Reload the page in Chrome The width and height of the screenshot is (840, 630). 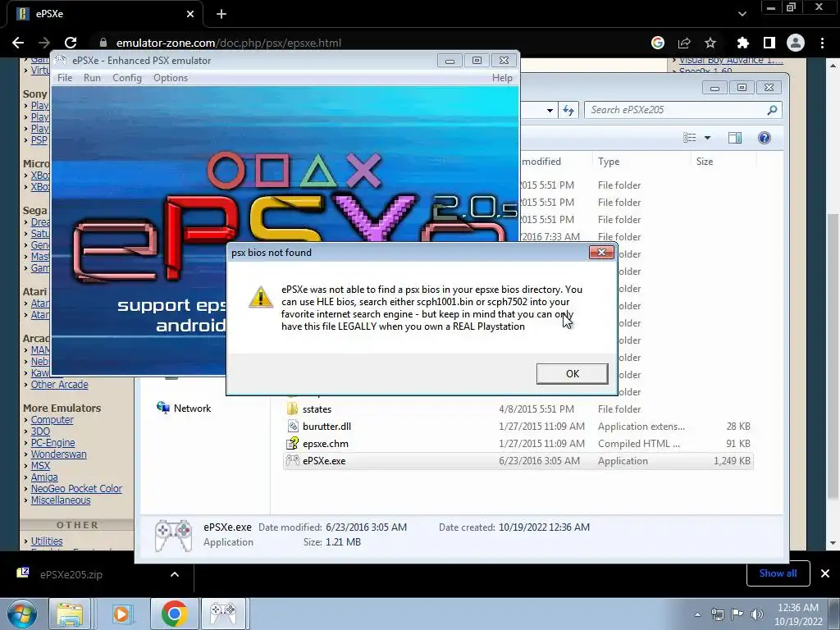click(x=71, y=43)
